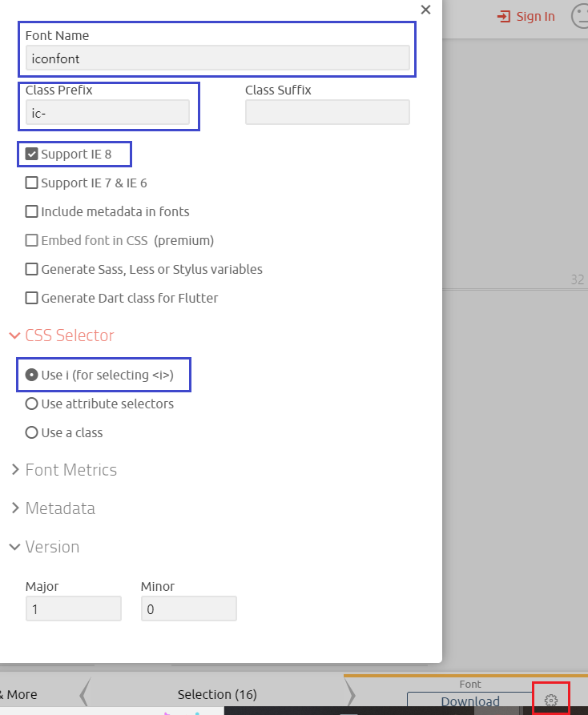
Task: Collapse the Version section
Action: pos(44,547)
